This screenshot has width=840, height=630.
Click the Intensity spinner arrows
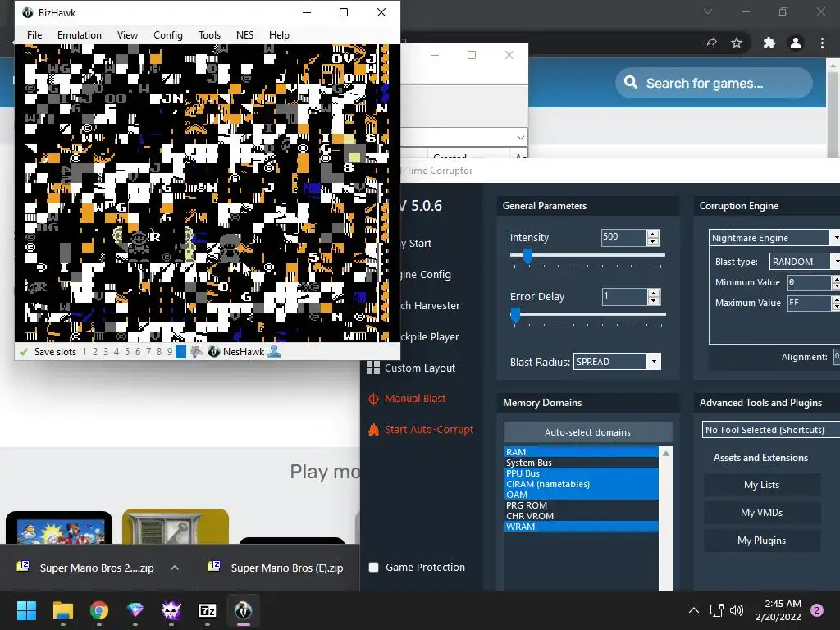[x=653, y=237]
